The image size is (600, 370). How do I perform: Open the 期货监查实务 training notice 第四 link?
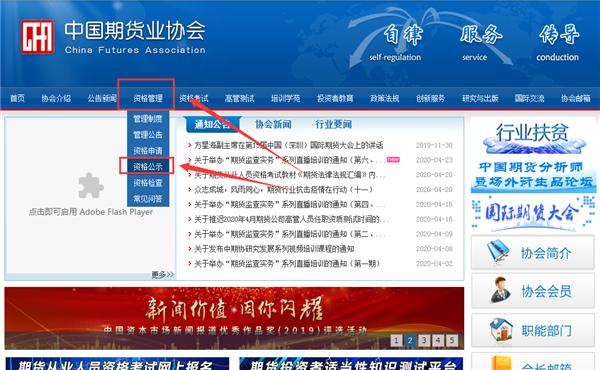tap(290, 204)
